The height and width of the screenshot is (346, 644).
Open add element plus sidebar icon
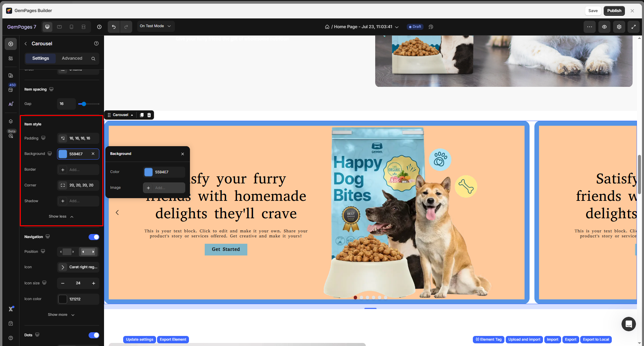coord(11,44)
